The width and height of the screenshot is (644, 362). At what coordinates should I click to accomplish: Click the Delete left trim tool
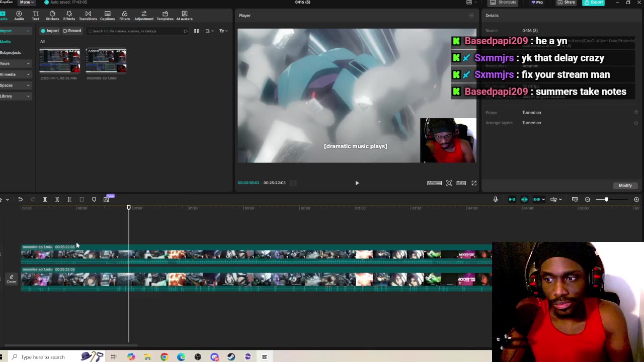coord(57,200)
